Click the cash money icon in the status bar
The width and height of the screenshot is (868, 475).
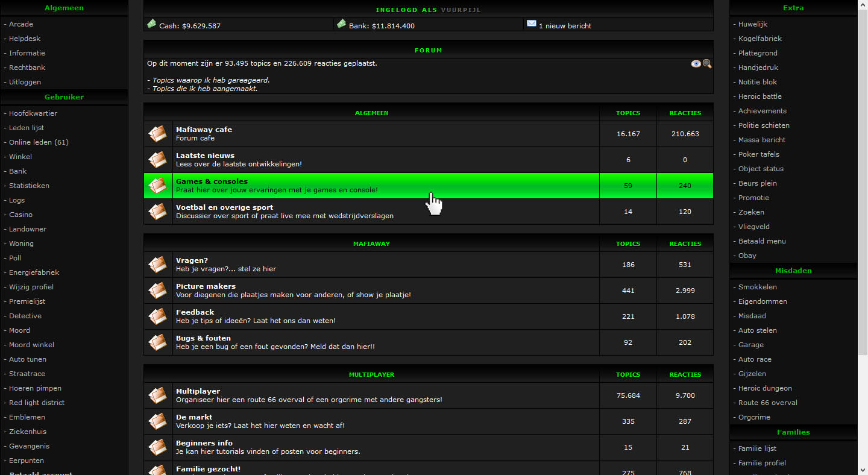(x=151, y=24)
